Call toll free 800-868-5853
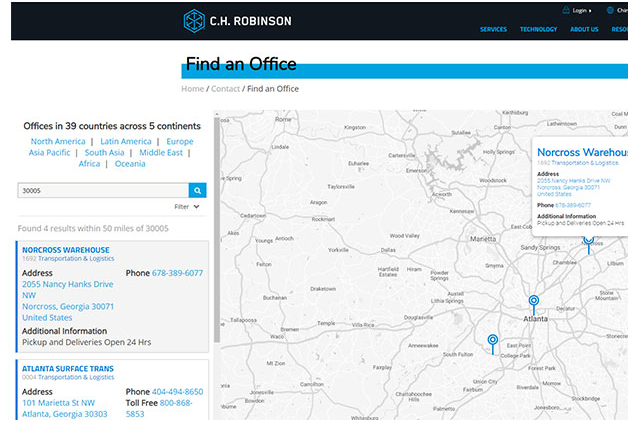This screenshot has height=448, width=628. pos(159,408)
